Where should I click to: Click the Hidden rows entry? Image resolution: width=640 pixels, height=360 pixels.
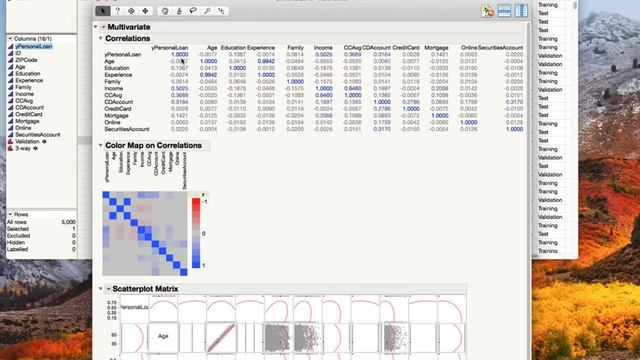(41, 242)
